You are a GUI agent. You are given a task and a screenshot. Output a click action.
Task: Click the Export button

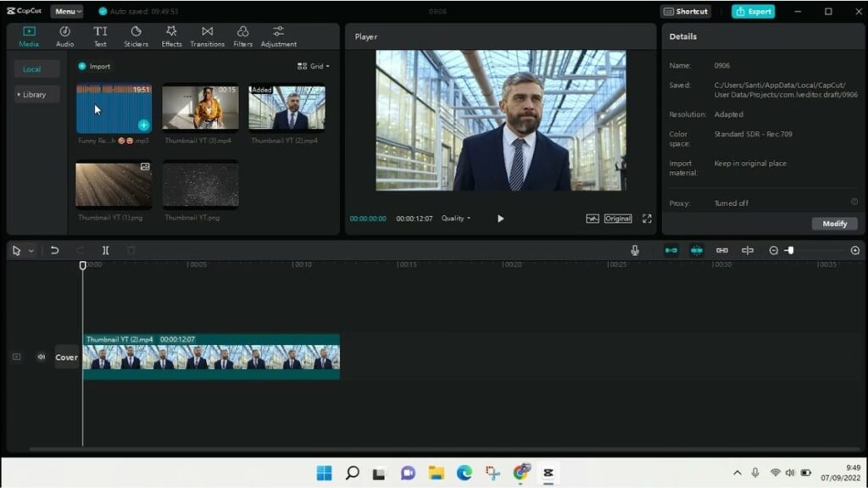click(753, 11)
